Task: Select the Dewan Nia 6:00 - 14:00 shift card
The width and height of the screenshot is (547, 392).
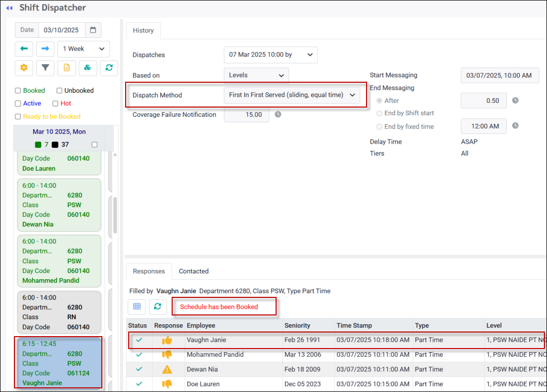Action: point(59,205)
